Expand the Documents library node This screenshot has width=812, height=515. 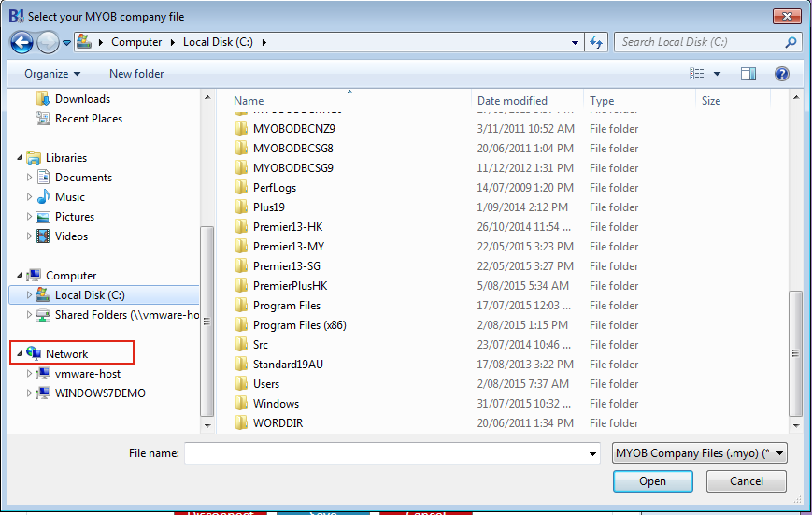(29, 178)
